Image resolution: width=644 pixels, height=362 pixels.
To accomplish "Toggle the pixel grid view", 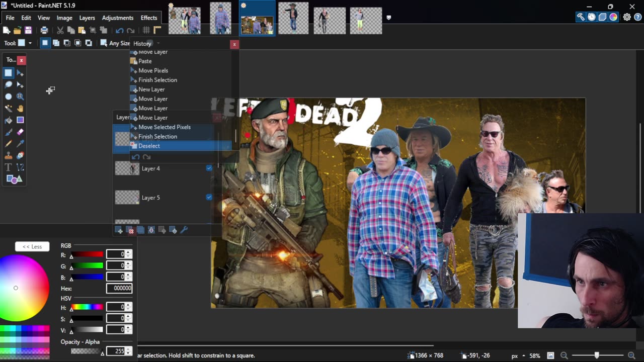I will point(146,31).
